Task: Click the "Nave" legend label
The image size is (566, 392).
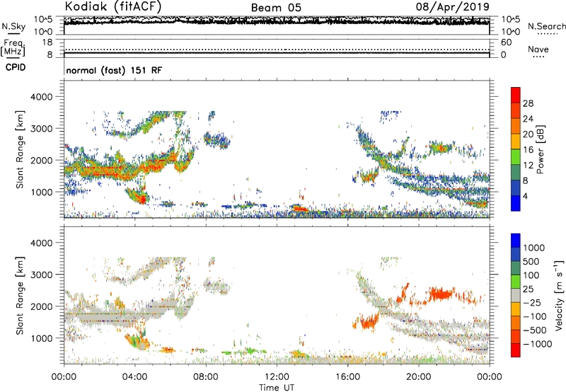Action: pos(538,50)
